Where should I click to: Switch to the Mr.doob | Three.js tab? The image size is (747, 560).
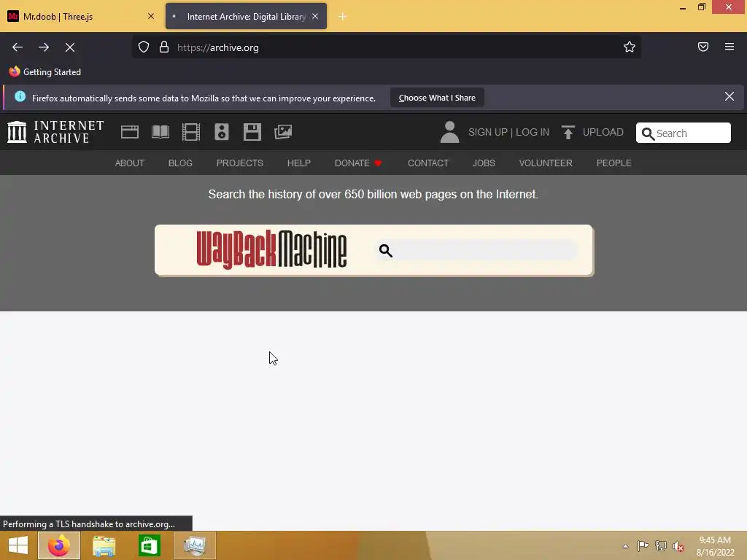81,16
